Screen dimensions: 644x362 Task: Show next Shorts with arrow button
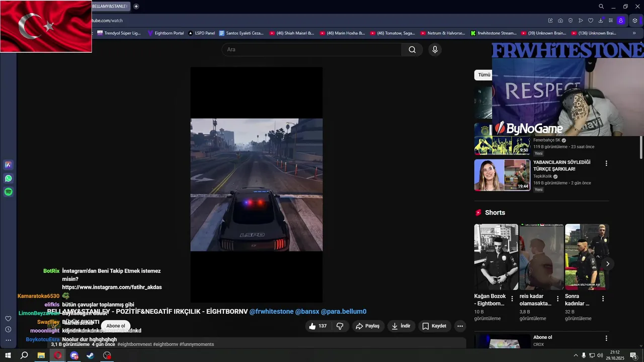(607, 263)
